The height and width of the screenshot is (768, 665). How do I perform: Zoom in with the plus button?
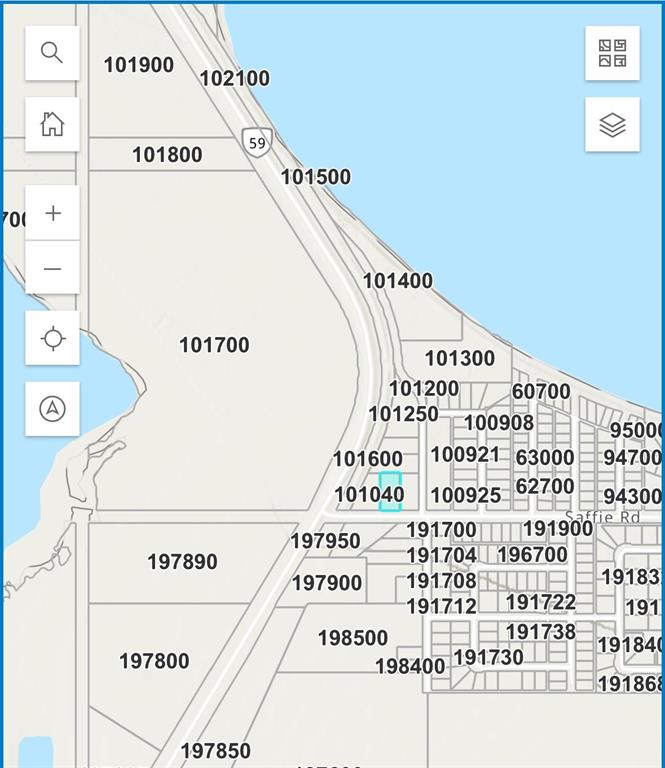pyautogui.click(x=52, y=213)
